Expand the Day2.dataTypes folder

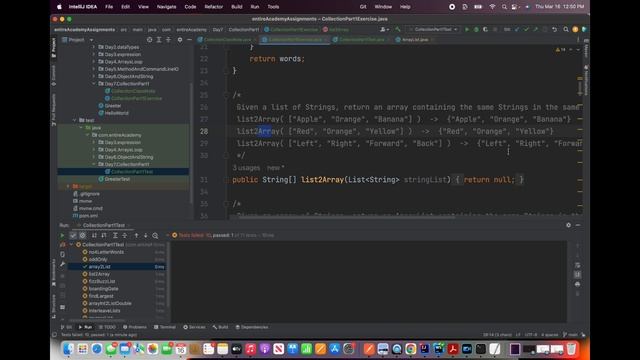94,47
